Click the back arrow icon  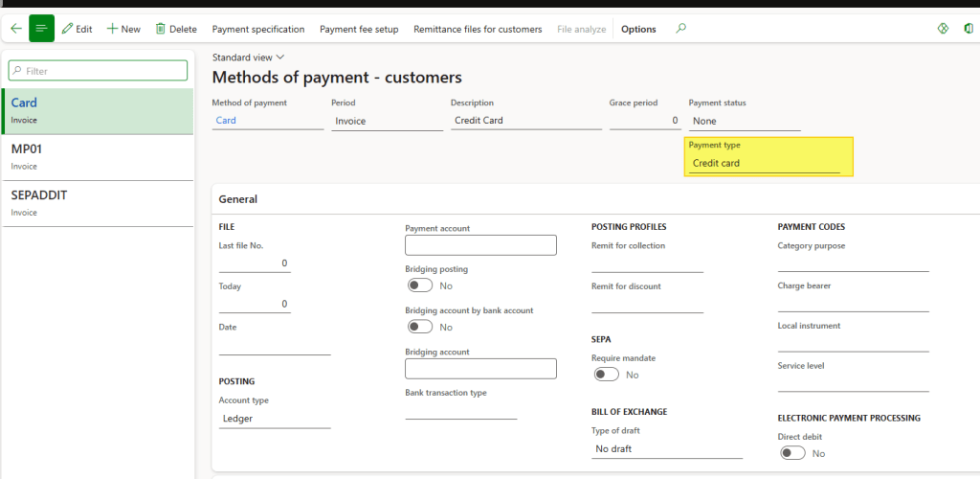15,29
